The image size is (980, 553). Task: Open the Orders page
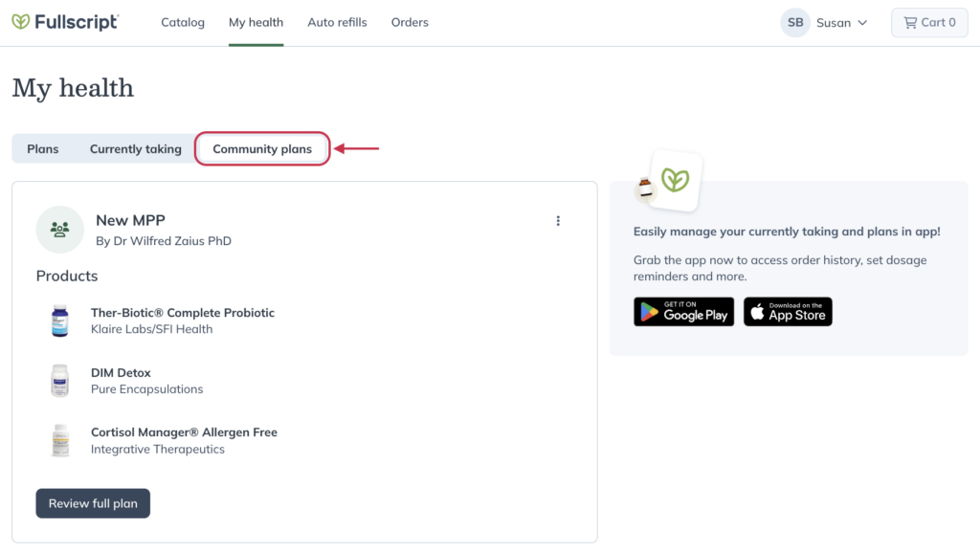point(410,23)
